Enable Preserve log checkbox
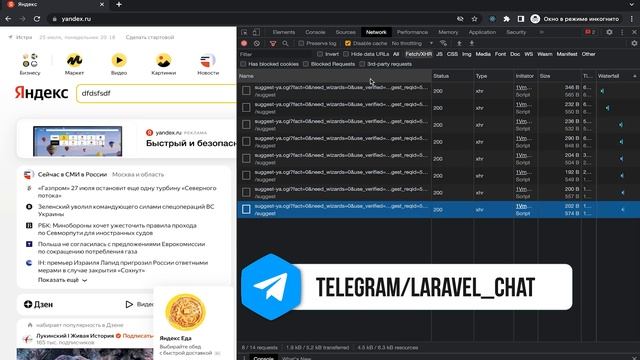Viewport: 640px width, 360px height. pos(301,43)
